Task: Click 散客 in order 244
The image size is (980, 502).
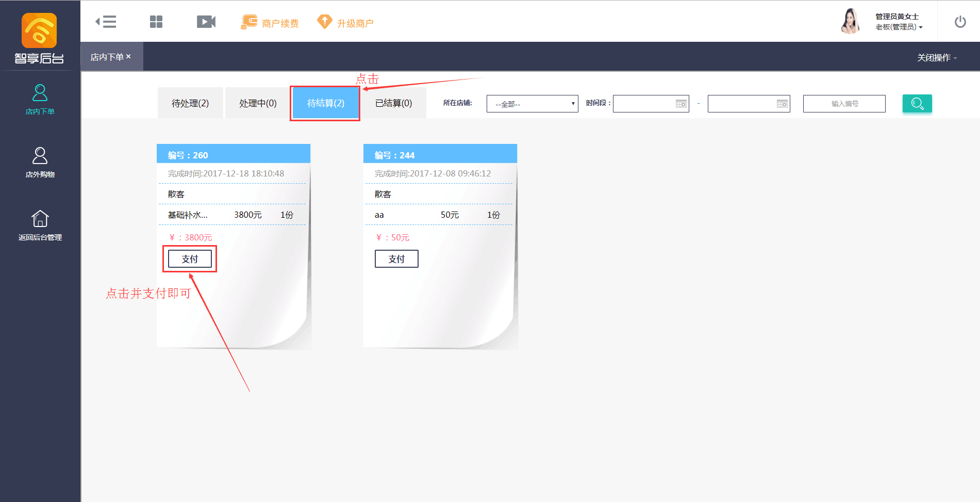Action: tap(383, 194)
